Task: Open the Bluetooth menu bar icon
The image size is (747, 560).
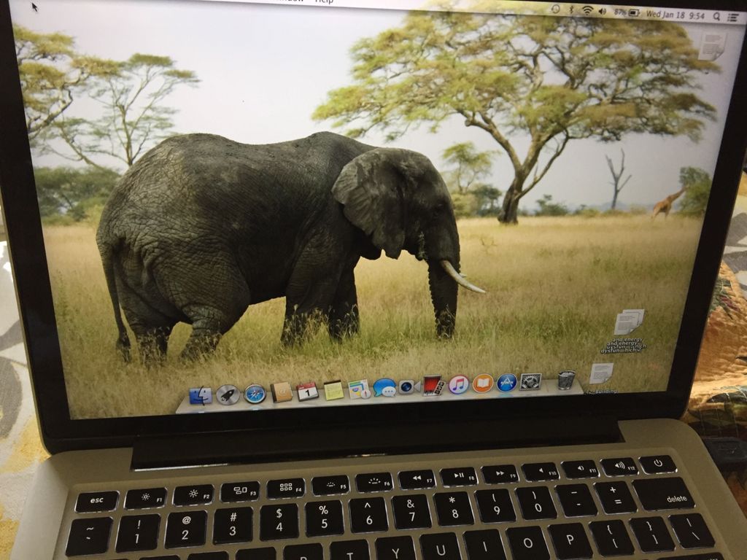Action: [x=571, y=9]
